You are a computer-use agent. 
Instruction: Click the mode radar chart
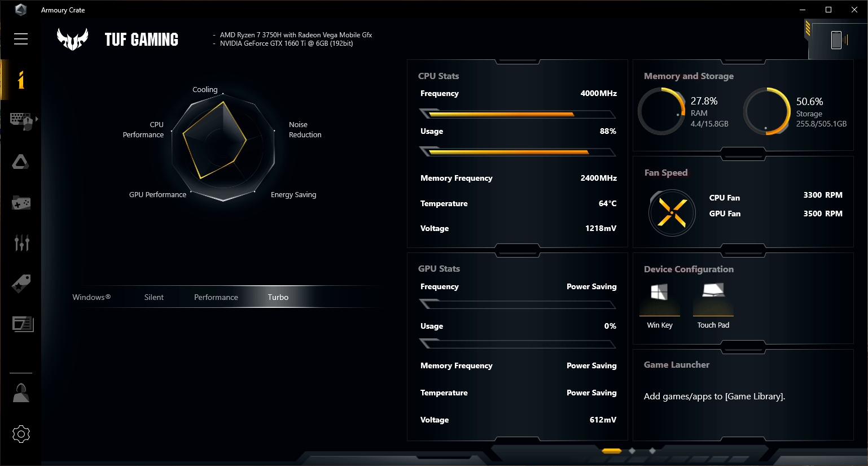click(223, 147)
